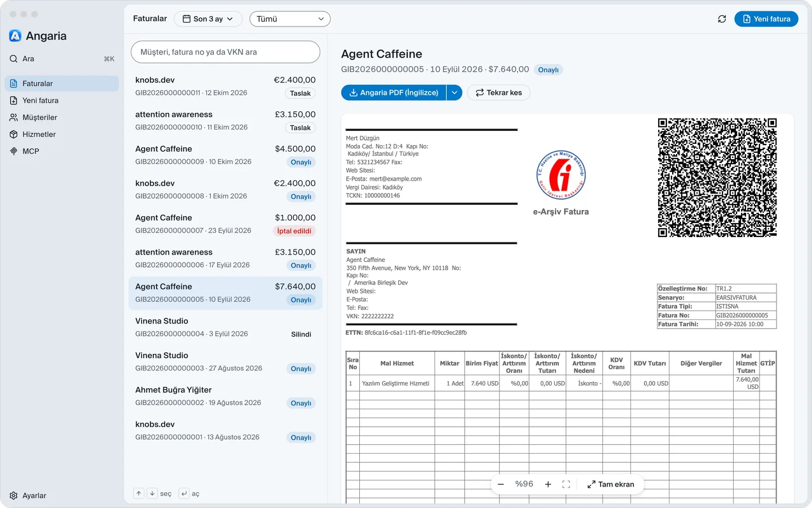812x508 pixels.
Task: Click the ETTN number on invoice
Action: tap(416, 332)
